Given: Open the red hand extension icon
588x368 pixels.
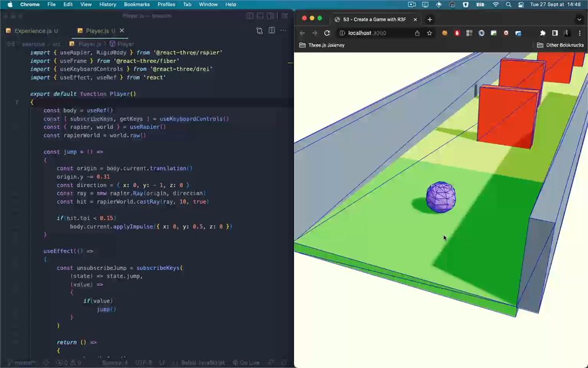Looking at the screenshot, I should point(457,33).
